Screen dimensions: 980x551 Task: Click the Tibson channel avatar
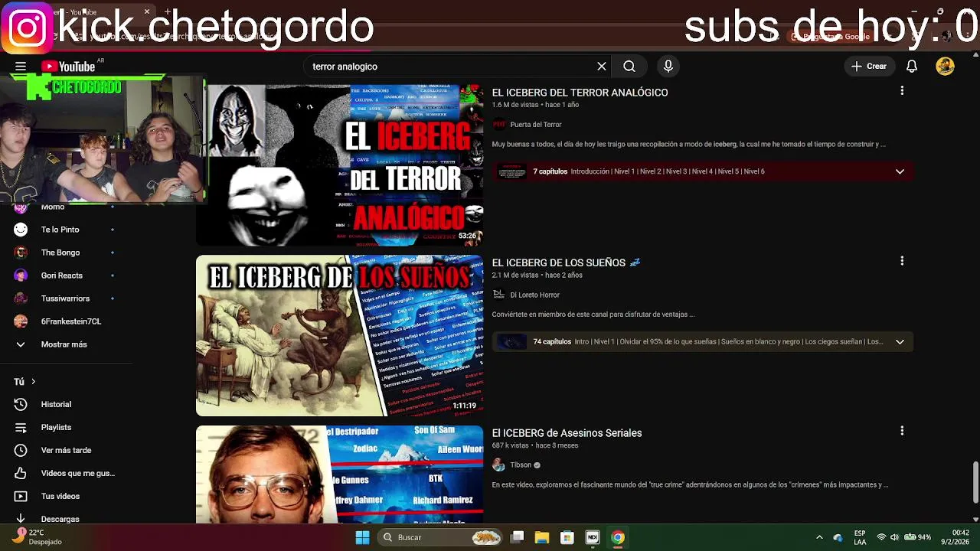point(498,465)
